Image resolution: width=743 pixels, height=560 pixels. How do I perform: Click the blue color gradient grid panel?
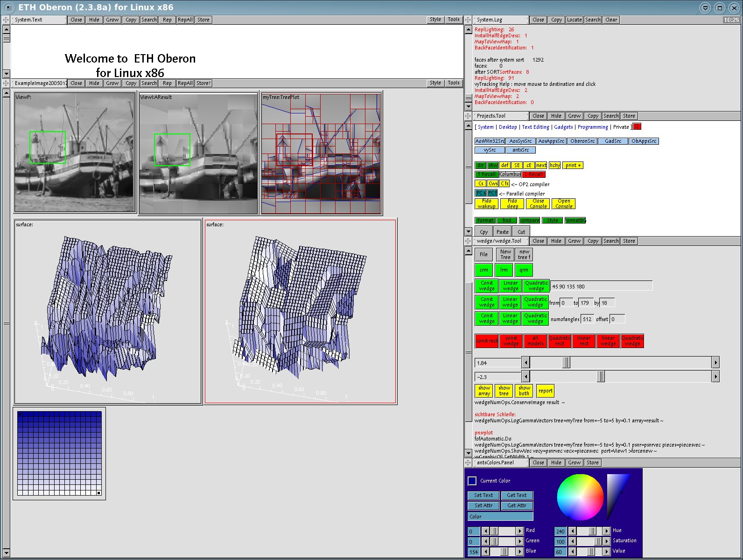59,453
